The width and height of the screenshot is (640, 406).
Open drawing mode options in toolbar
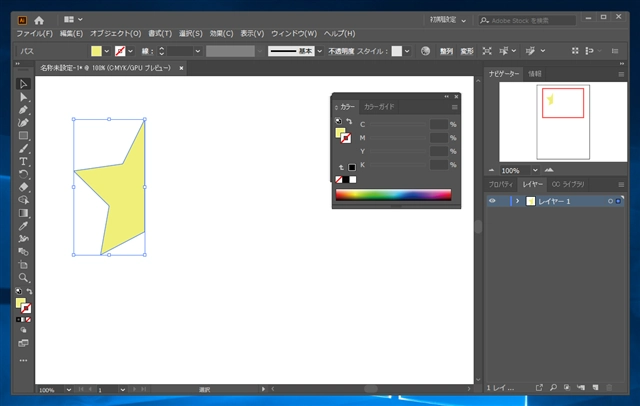coord(23,330)
